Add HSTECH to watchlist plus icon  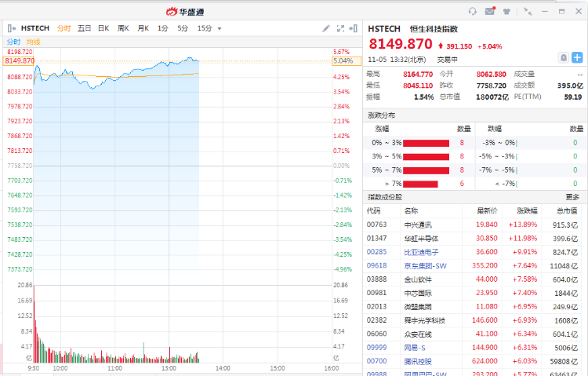577,57
